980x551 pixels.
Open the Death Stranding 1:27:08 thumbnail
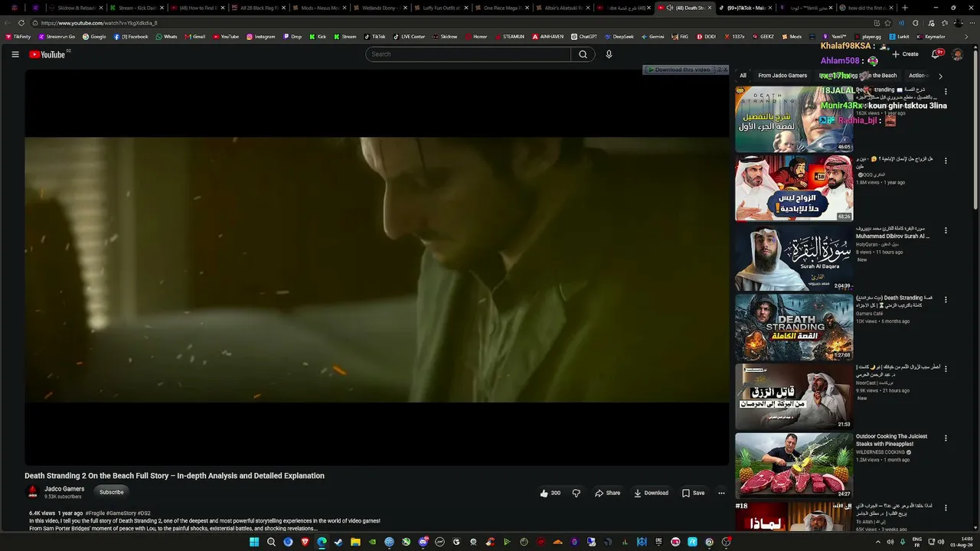pos(794,327)
